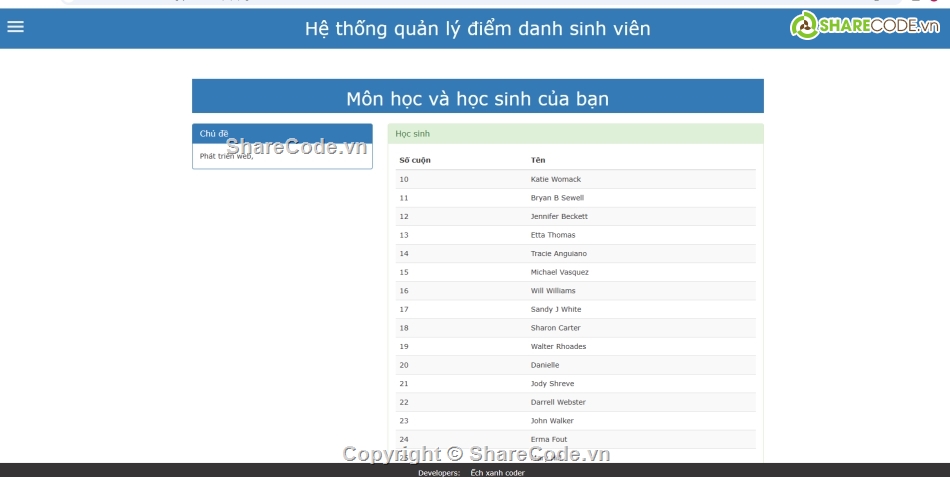The width and height of the screenshot is (950, 477).
Task: Click the 'Học sinh' panel header
Action: [x=576, y=133]
